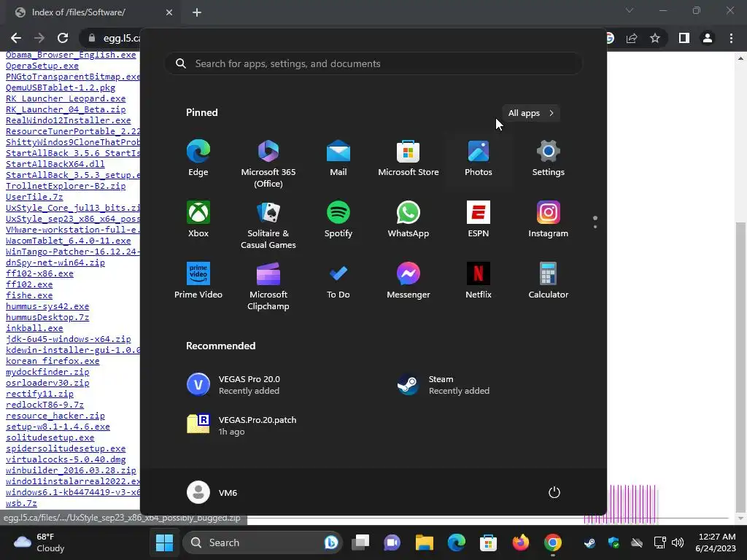
Task: Open Chrome profile icon
Action: [708, 38]
